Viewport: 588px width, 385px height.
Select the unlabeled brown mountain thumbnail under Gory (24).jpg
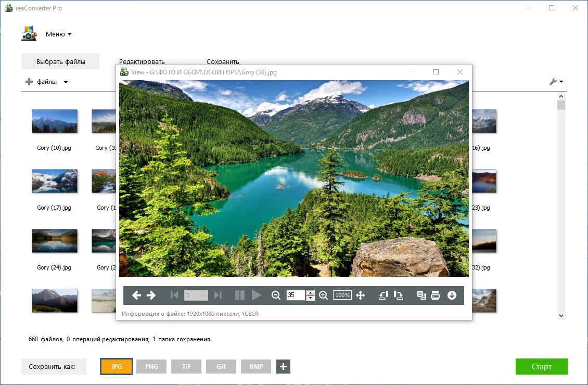click(55, 301)
